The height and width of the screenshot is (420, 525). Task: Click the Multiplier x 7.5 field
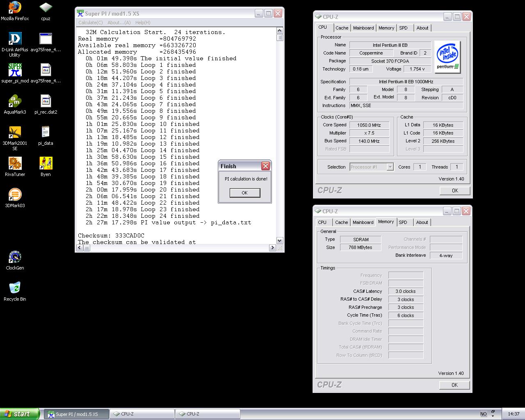[x=369, y=133]
